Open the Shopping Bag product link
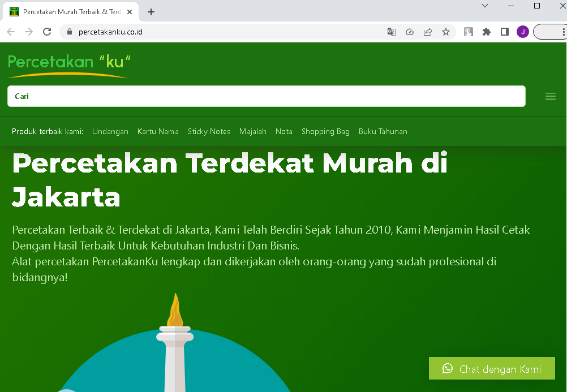Screen dimensions: 567x392 coord(325,132)
